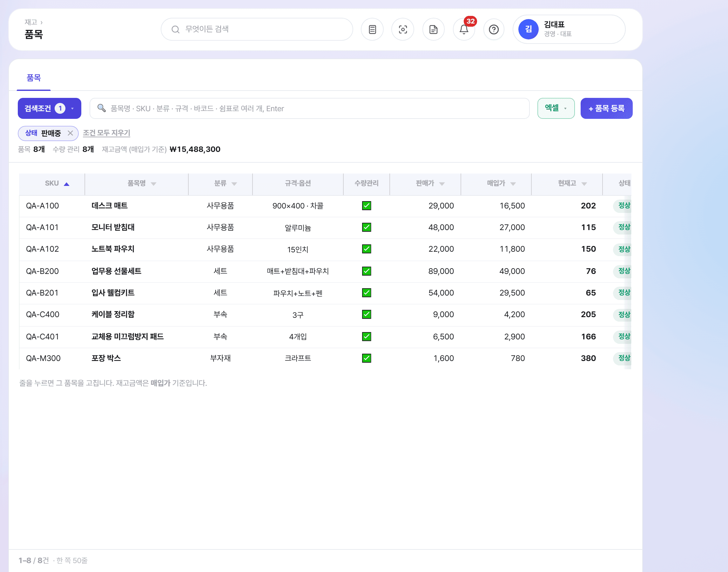This screenshot has width=728, height=572.
Task: Open the 김대표 profile menu
Action: tap(569, 30)
